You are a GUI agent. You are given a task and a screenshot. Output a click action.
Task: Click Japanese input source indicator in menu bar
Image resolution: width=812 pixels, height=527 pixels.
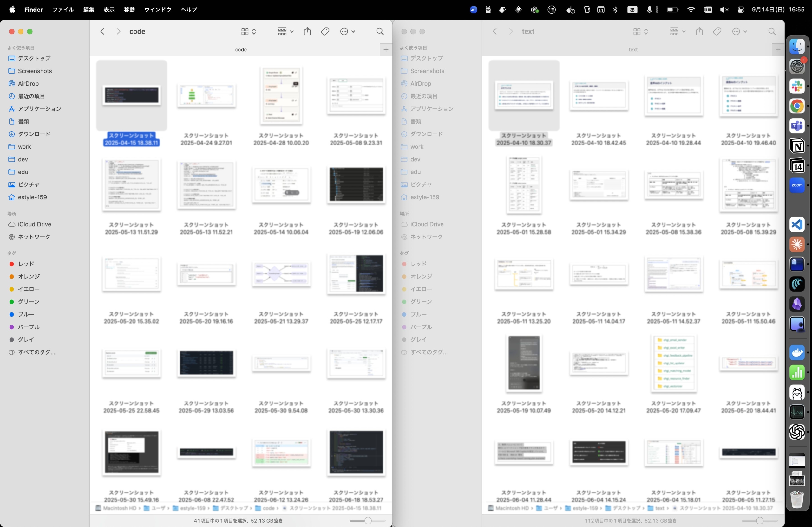632,10
